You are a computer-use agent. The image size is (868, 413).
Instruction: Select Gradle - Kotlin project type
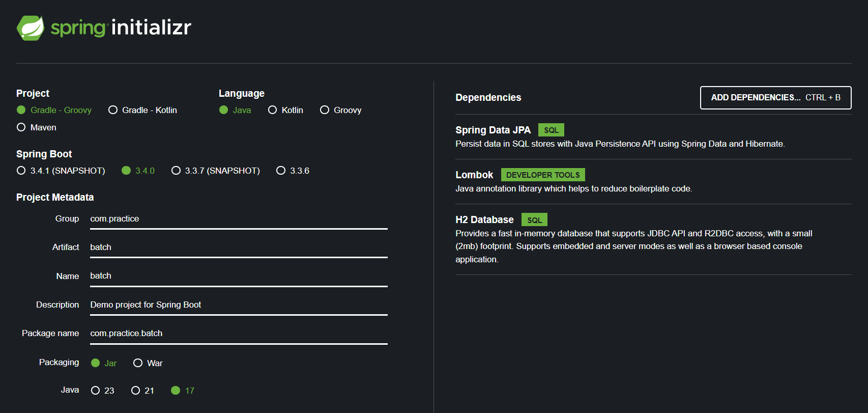[142, 110]
